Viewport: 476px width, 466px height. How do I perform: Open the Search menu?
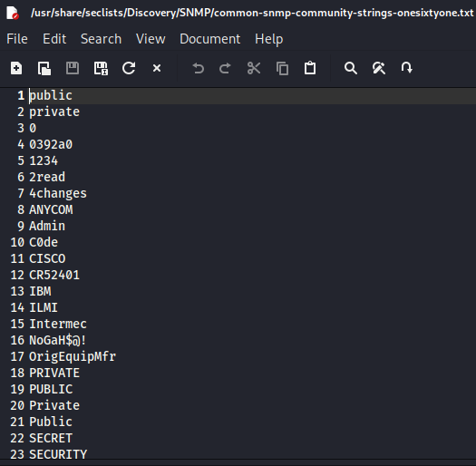[x=101, y=39]
